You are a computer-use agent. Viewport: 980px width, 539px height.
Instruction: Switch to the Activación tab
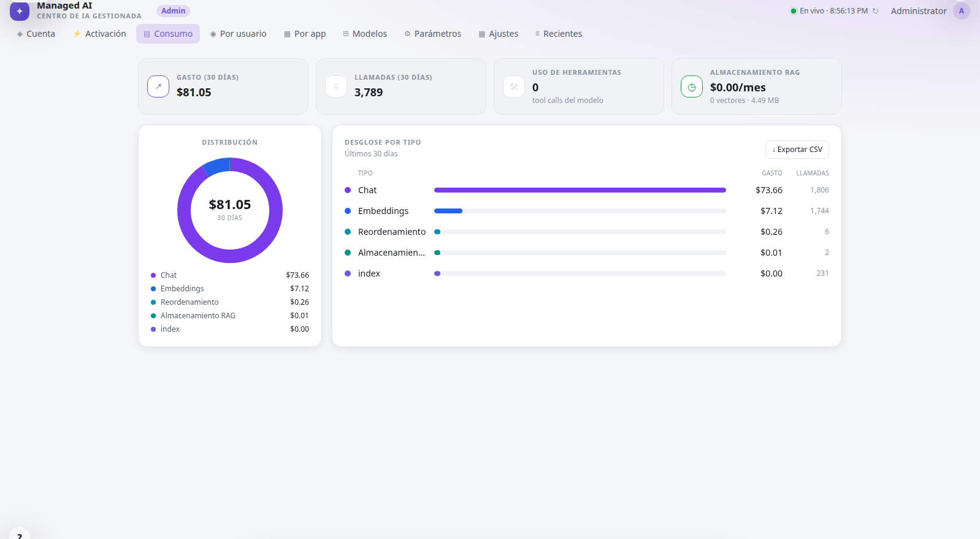(x=99, y=34)
